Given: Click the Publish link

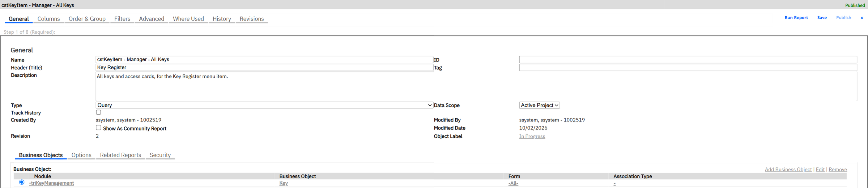Looking at the screenshot, I should click(x=843, y=18).
